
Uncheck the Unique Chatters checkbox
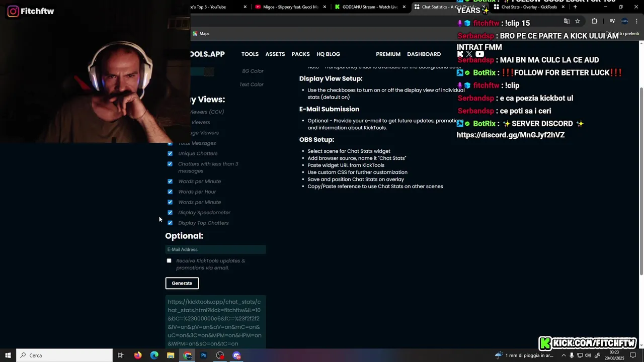170,153
